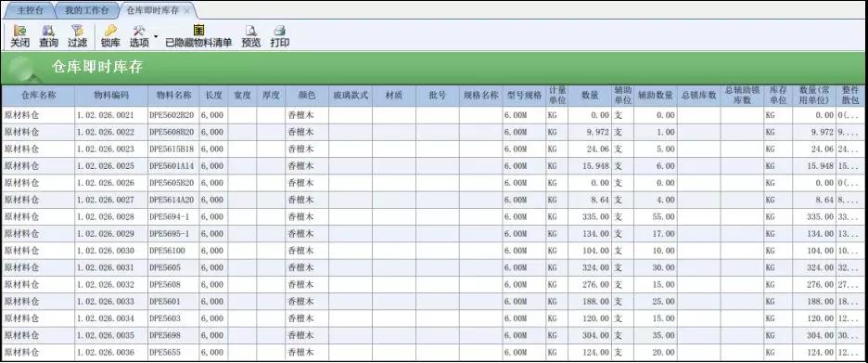Click auxiliary quantity 35.00

(x=656, y=335)
